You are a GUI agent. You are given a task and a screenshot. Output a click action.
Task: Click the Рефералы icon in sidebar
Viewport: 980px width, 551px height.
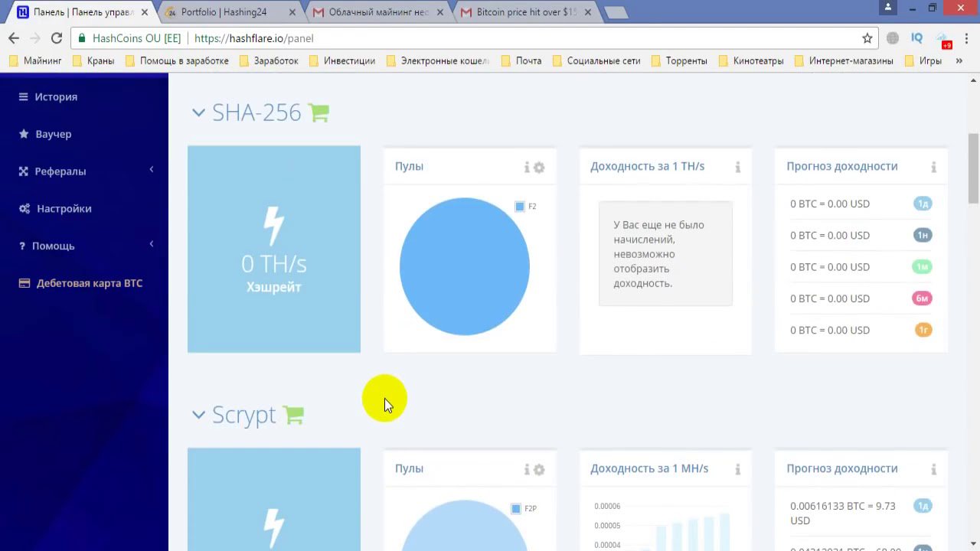click(x=23, y=171)
